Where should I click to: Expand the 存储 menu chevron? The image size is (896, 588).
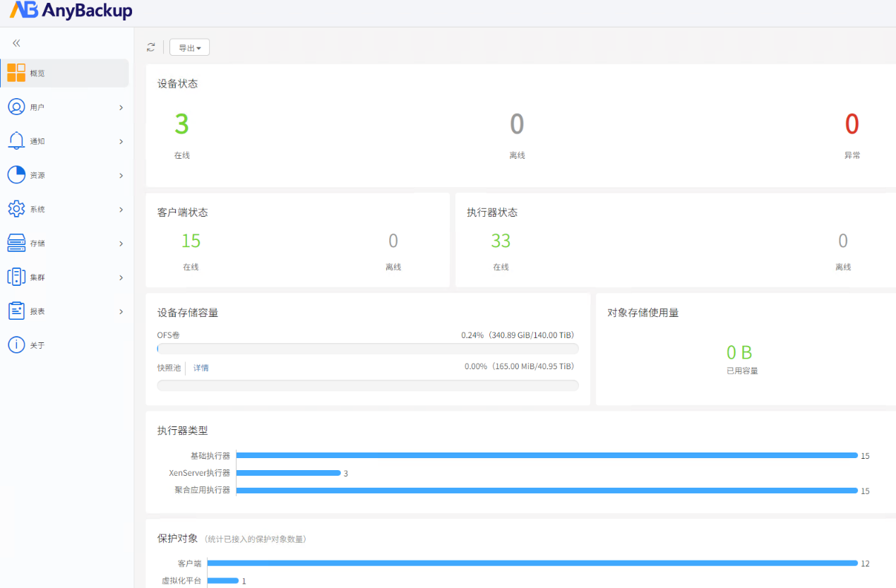121,244
